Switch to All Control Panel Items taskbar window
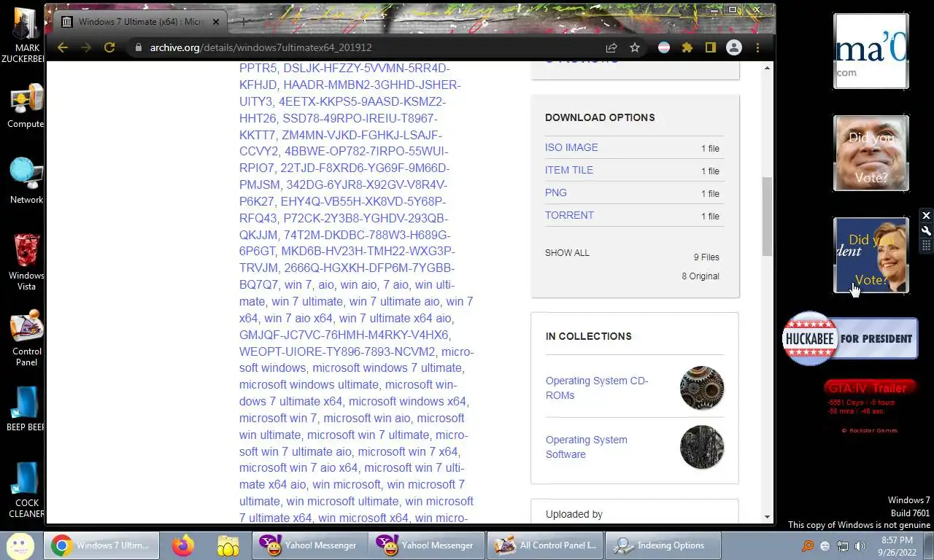The image size is (934, 560). [x=546, y=545]
